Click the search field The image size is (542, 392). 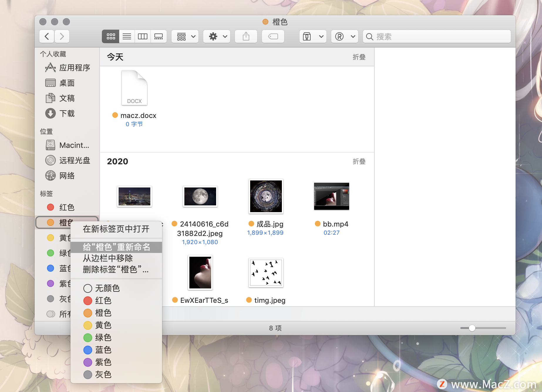pyautogui.click(x=437, y=36)
